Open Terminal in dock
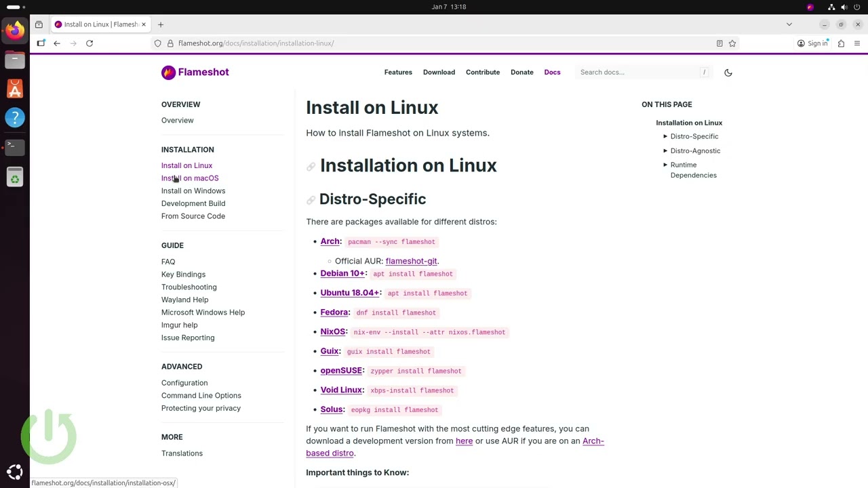This screenshot has width=868, height=488. (15, 147)
